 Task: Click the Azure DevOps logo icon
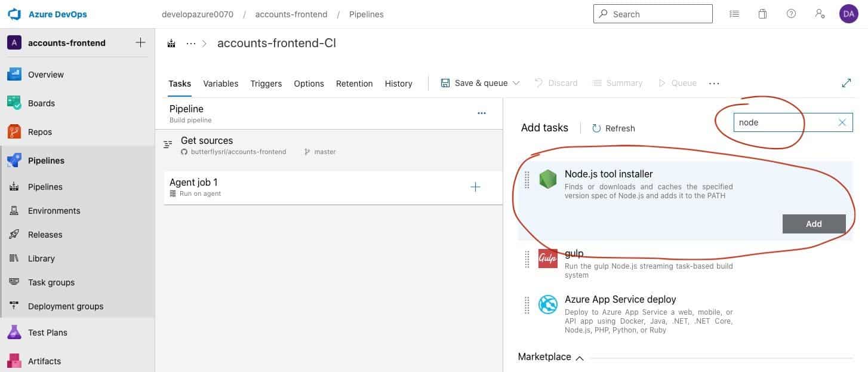click(x=14, y=14)
